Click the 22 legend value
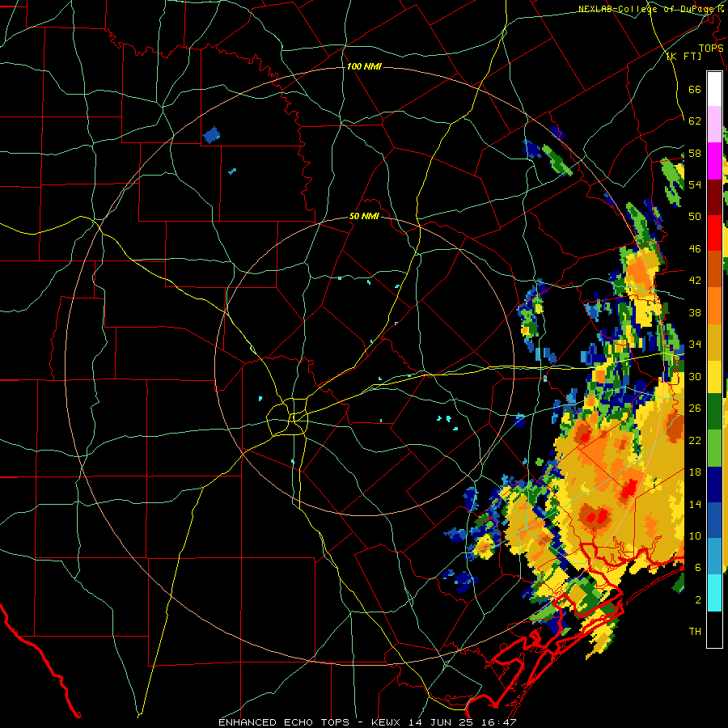This screenshot has height=728, width=728. tap(695, 440)
